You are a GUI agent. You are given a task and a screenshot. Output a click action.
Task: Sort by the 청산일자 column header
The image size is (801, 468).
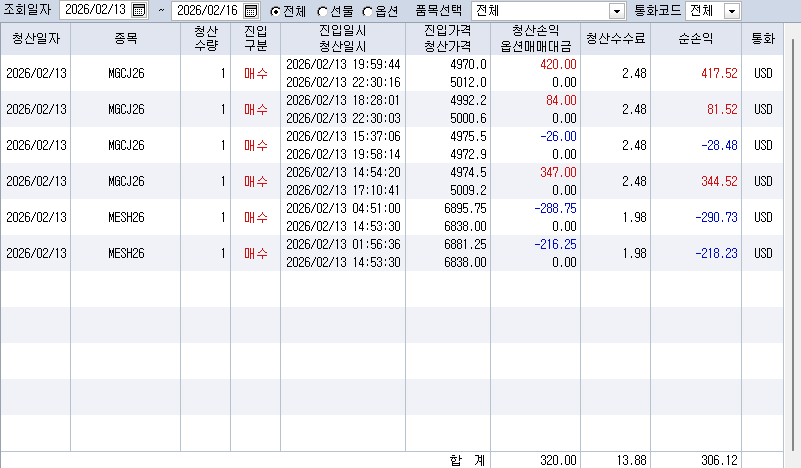point(36,39)
